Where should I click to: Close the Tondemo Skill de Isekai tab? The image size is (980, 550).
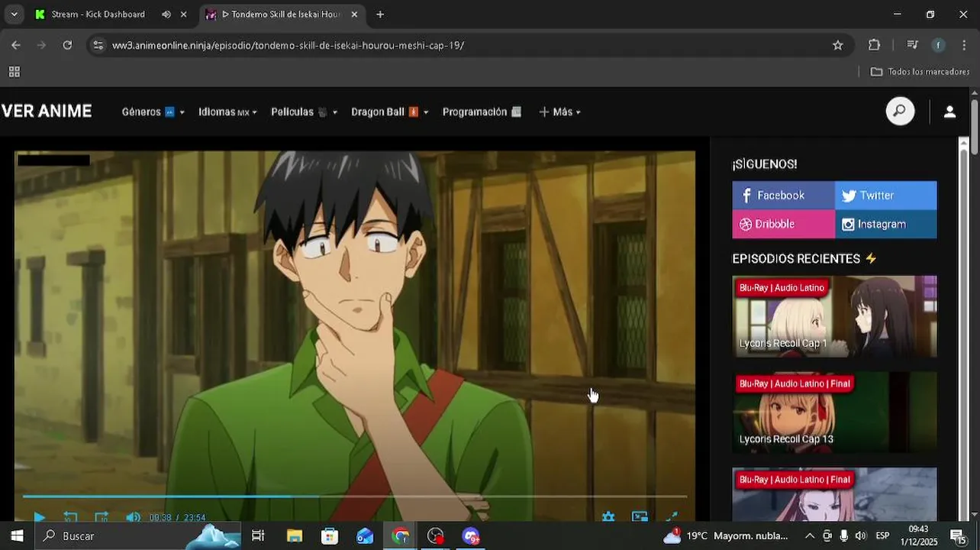click(x=354, y=14)
